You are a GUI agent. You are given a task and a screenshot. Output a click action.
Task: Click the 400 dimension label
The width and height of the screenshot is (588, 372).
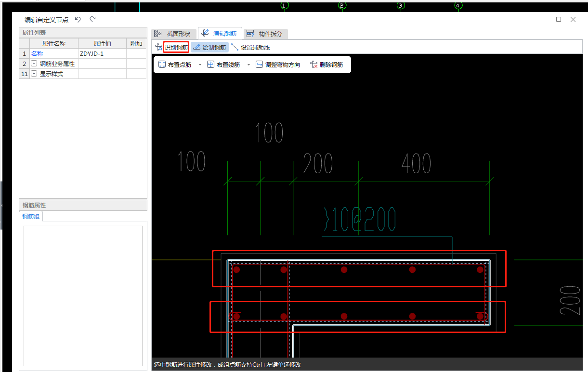click(x=416, y=164)
